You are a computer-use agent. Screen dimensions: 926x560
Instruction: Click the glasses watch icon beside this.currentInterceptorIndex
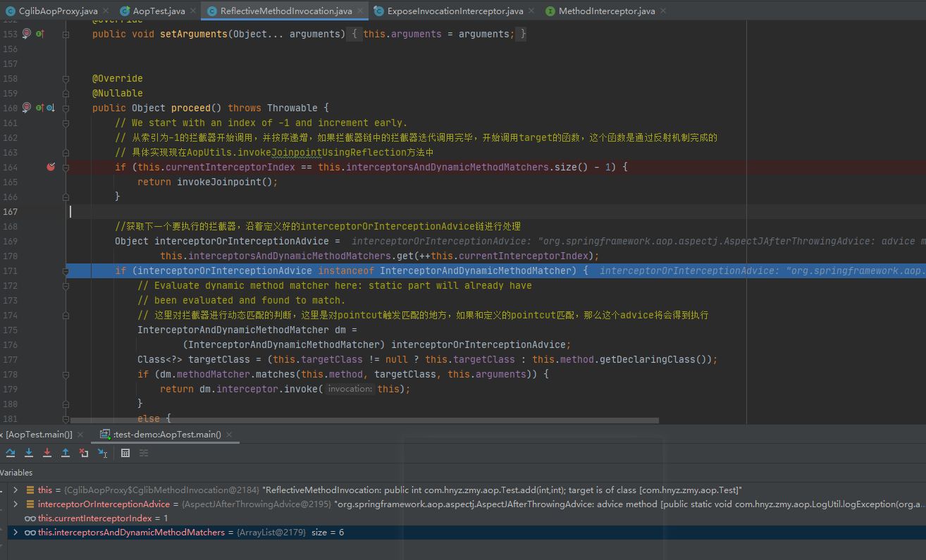[x=30, y=518]
